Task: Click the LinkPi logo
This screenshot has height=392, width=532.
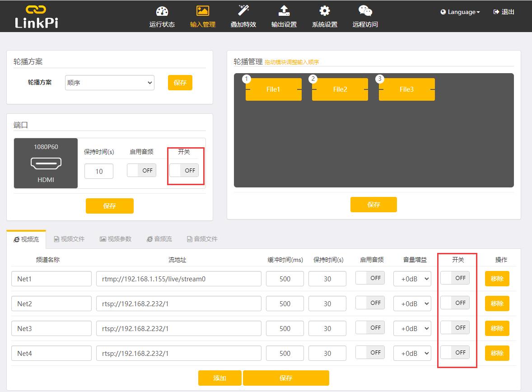Action: pos(36,17)
